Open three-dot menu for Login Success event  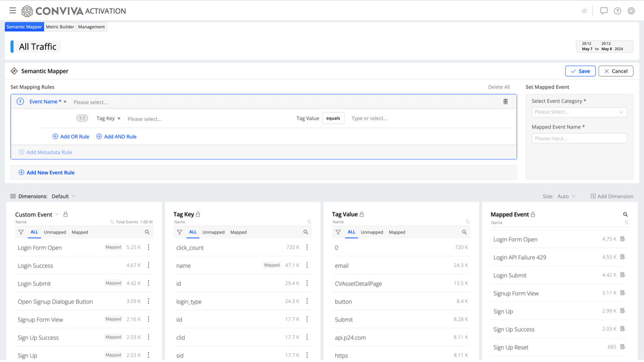(x=149, y=266)
